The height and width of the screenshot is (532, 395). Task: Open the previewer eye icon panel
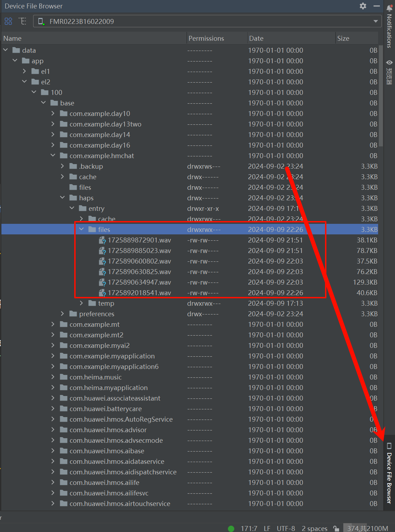[x=389, y=63]
